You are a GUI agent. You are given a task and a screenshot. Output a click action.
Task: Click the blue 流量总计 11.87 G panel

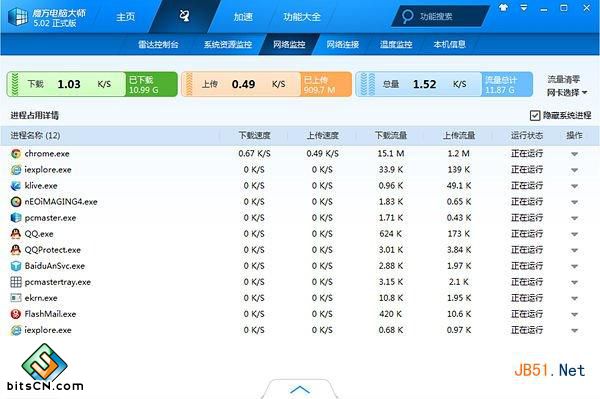tap(507, 84)
